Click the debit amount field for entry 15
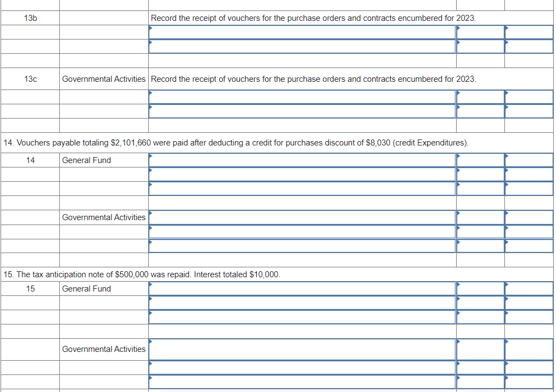 click(x=480, y=288)
